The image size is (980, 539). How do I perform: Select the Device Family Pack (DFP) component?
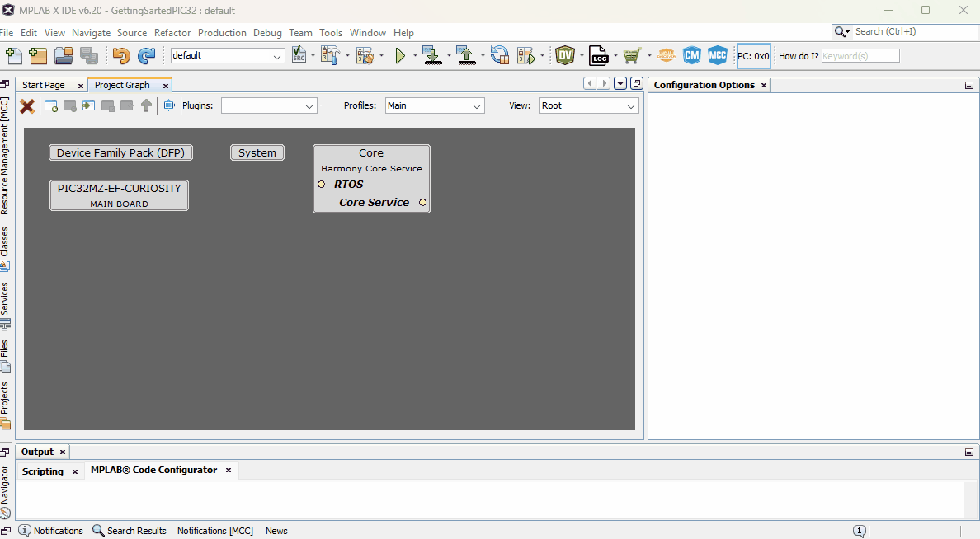pyautogui.click(x=120, y=153)
